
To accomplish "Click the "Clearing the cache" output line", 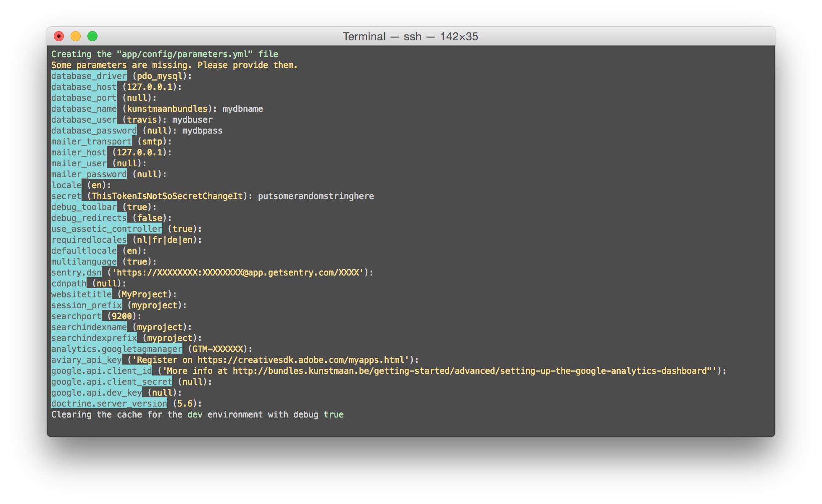I will click(x=197, y=415).
